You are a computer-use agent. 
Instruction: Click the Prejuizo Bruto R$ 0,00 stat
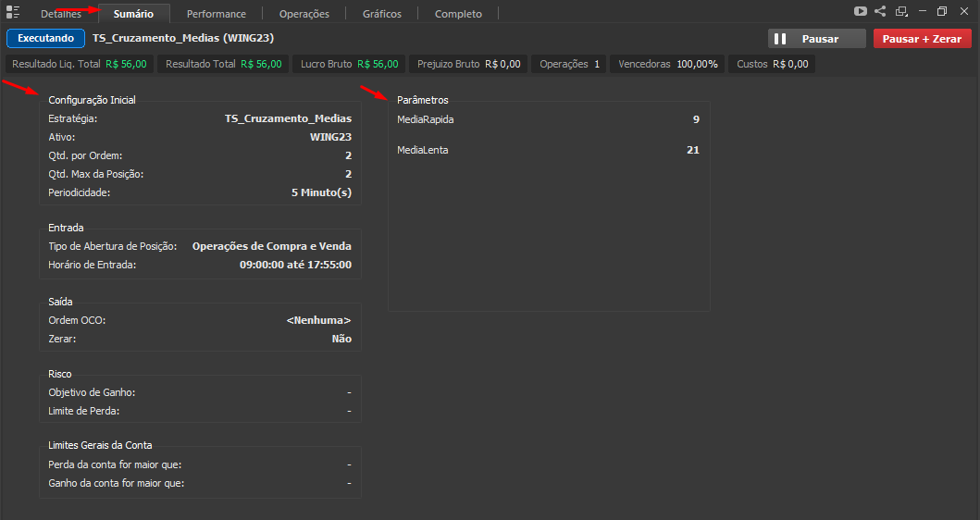click(x=469, y=64)
